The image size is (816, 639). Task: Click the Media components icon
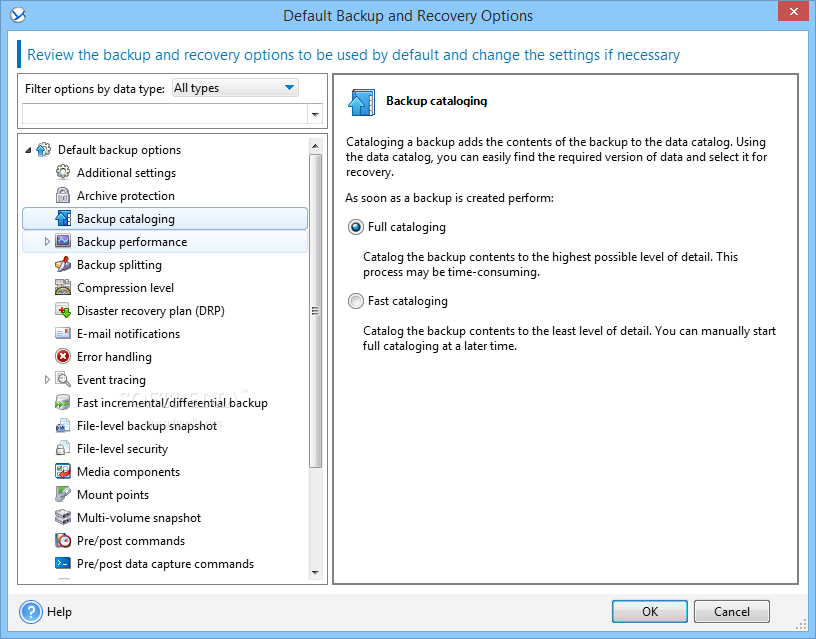(63, 471)
